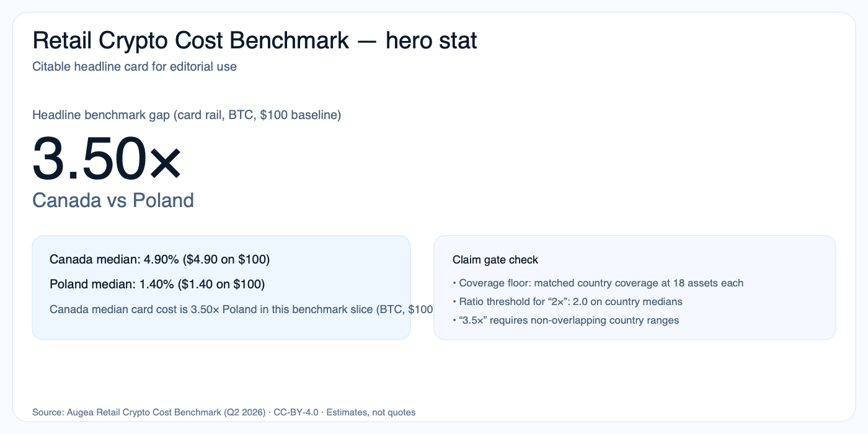The height and width of the screenshot is (434, 868).
Task: Click the "Claim gate check" heading
Action: tap(495, 260)
